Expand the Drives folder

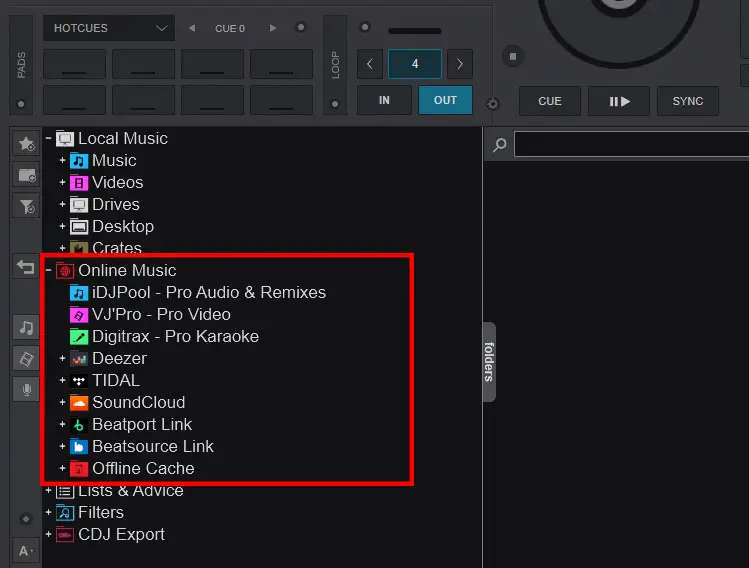pyautogui.click(x=63, y=204)
